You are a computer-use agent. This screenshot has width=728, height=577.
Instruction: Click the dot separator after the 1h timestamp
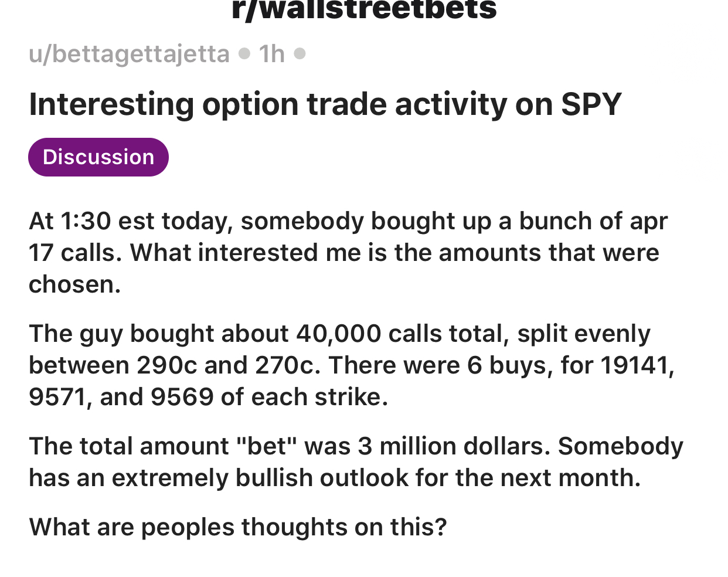coord(300,54)
